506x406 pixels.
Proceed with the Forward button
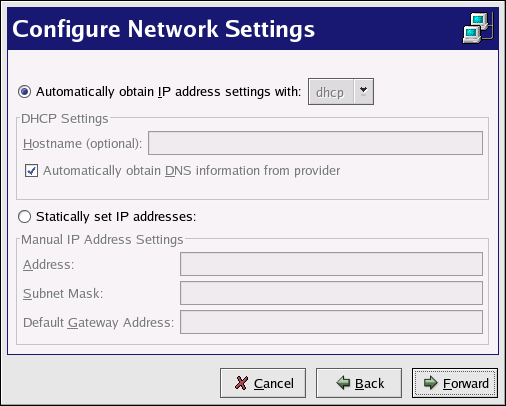[x=455, y=383]
